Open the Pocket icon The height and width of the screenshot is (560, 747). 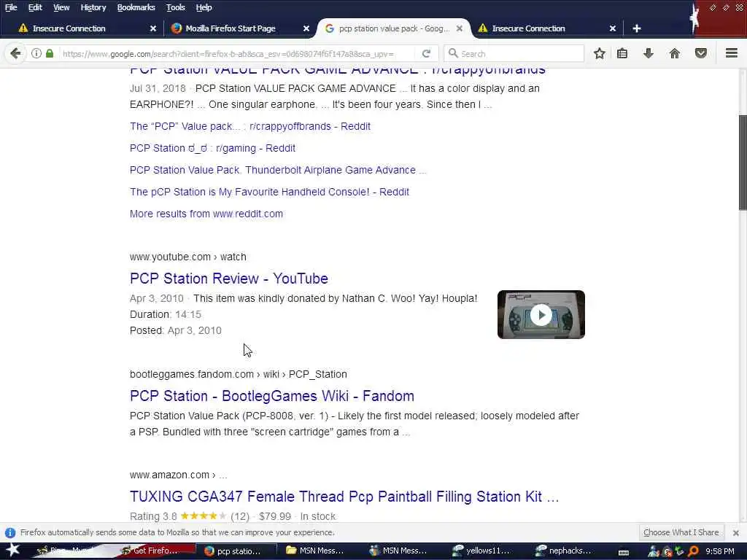701,53
